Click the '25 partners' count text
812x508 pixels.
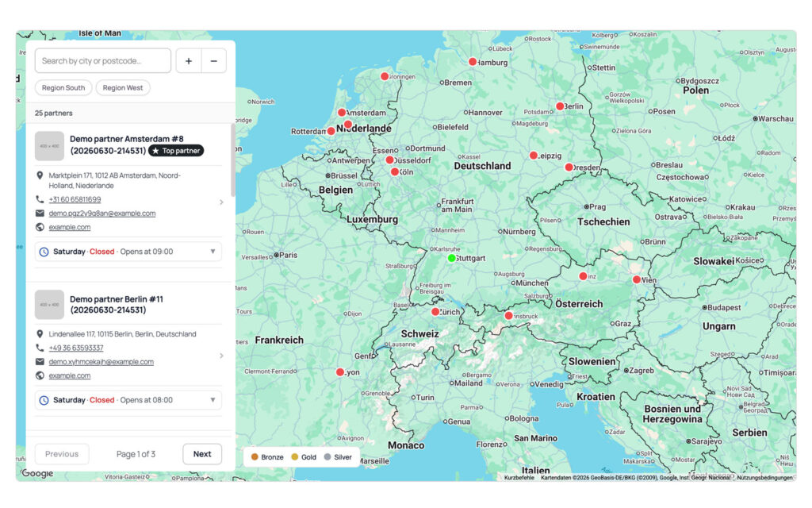pyautogui.click(x=53, y=113)
